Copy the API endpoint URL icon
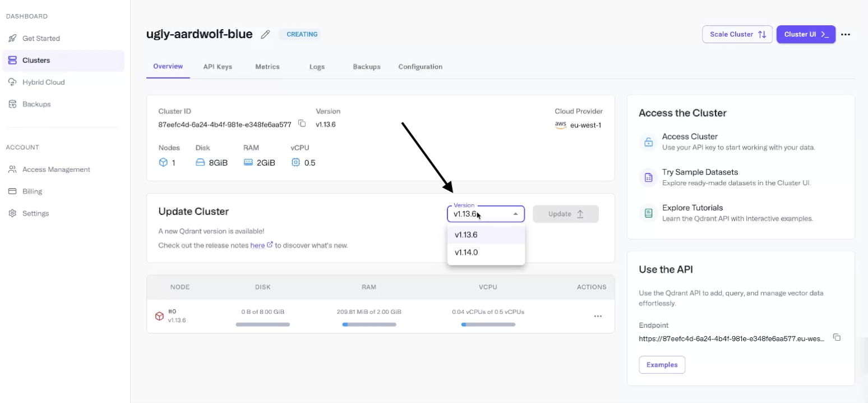The width and height of the screenshot is (868, 403). pos(837,337)
